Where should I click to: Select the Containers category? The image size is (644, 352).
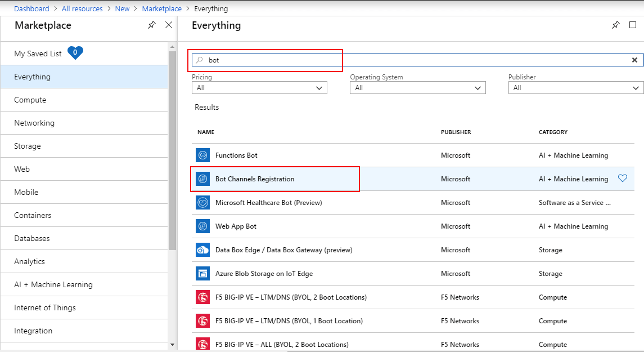(x=84, y=215)
